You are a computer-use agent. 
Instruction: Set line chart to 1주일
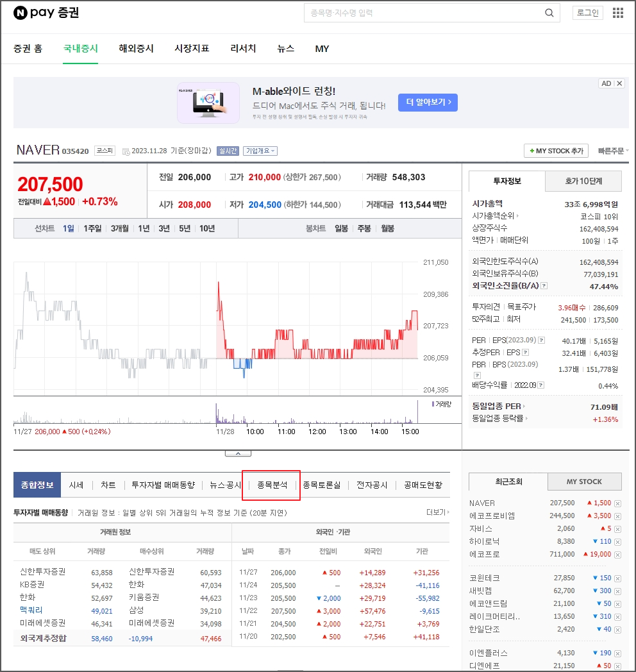[x=92, y=228]
